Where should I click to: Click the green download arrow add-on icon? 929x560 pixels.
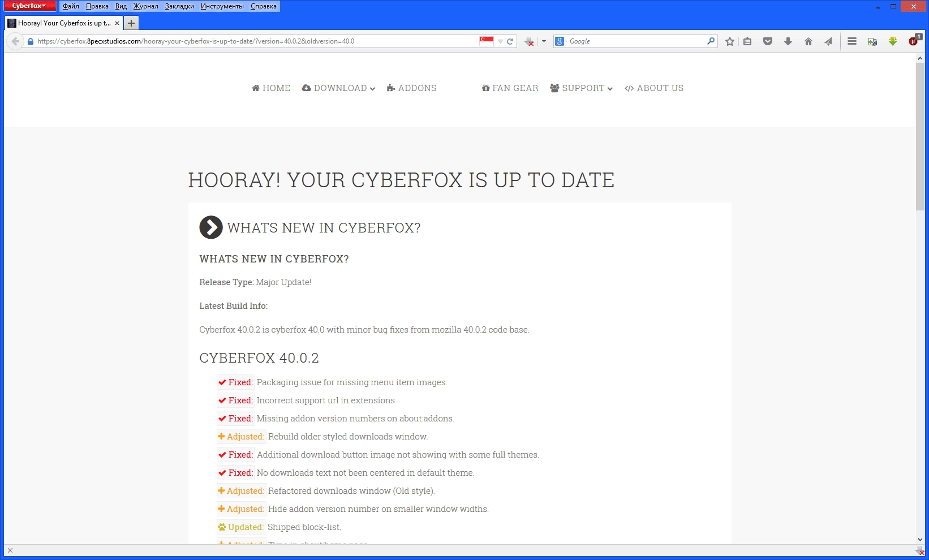pos(893,41)
